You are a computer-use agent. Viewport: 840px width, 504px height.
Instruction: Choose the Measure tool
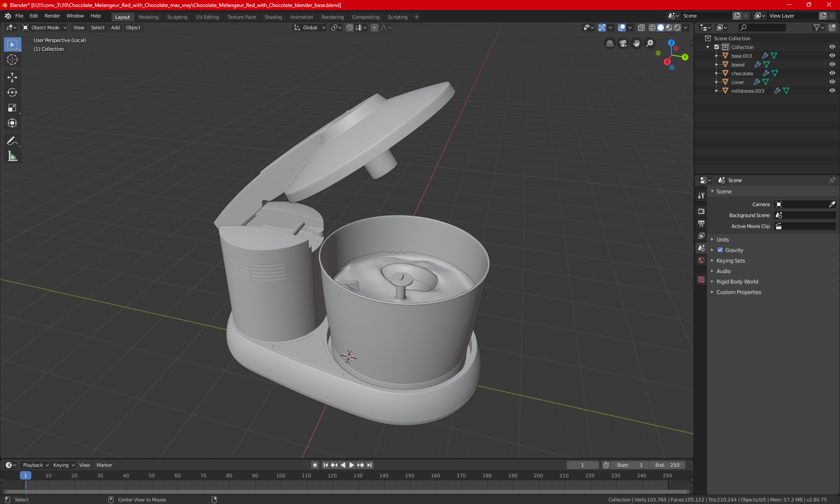tap(12, 156)
